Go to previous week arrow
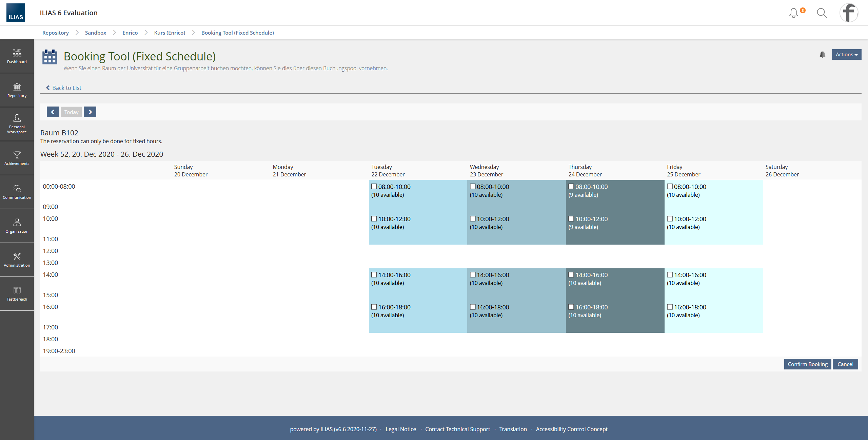The width and height of the screenshot is (868, 440). click(x=53, y=112)
